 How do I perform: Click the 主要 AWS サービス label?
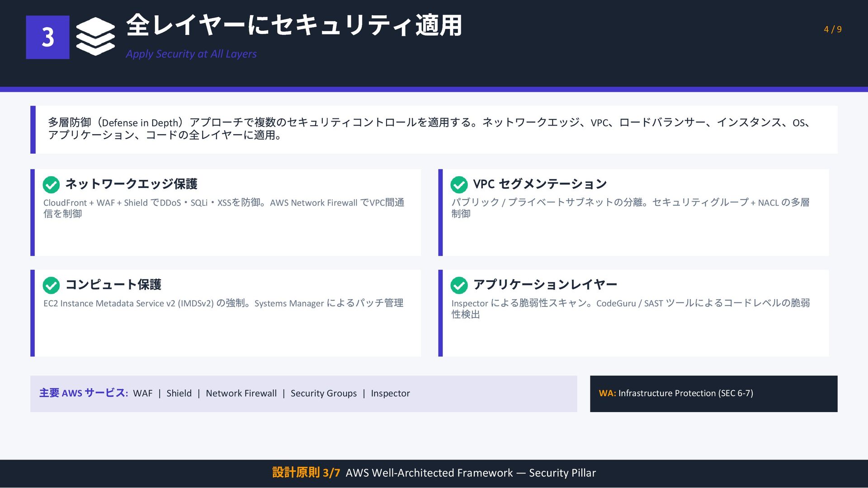click(84, 393)
